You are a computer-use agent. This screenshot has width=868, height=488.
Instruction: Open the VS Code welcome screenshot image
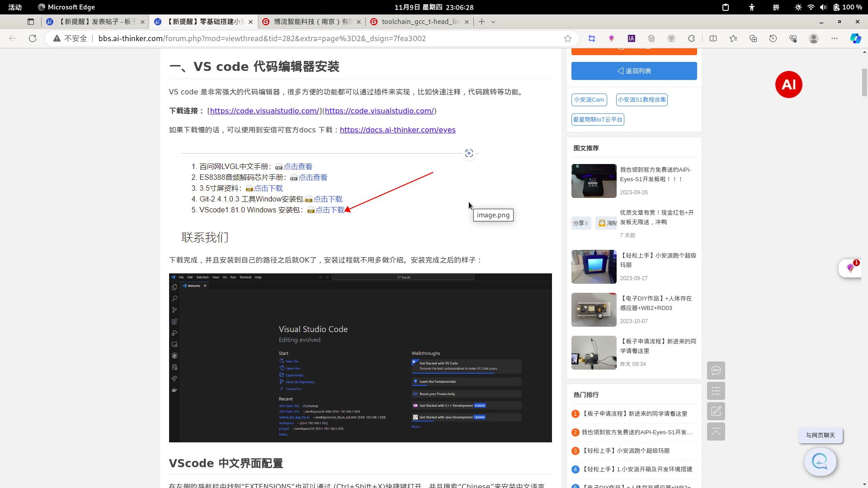[360, 358]
